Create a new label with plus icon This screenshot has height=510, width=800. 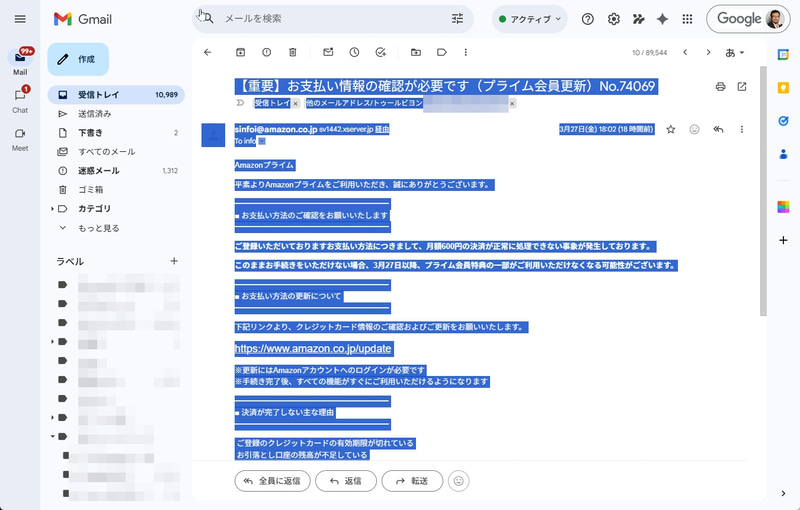(x=174, y=261)
